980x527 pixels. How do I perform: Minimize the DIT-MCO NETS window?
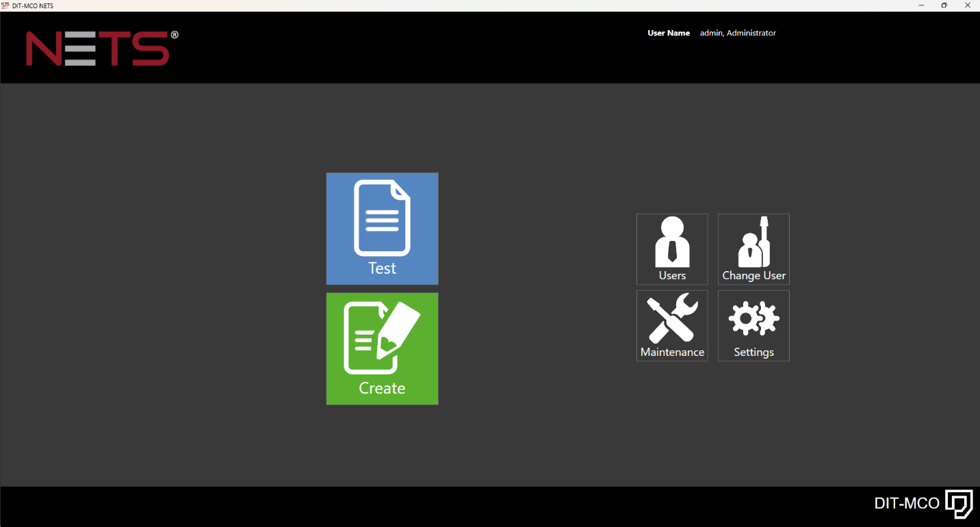pyautogui.click(x=921, y=5)
